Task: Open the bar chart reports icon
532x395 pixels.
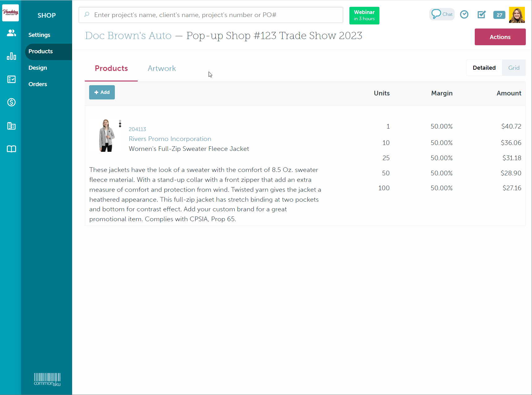Action: pos(11,56)
